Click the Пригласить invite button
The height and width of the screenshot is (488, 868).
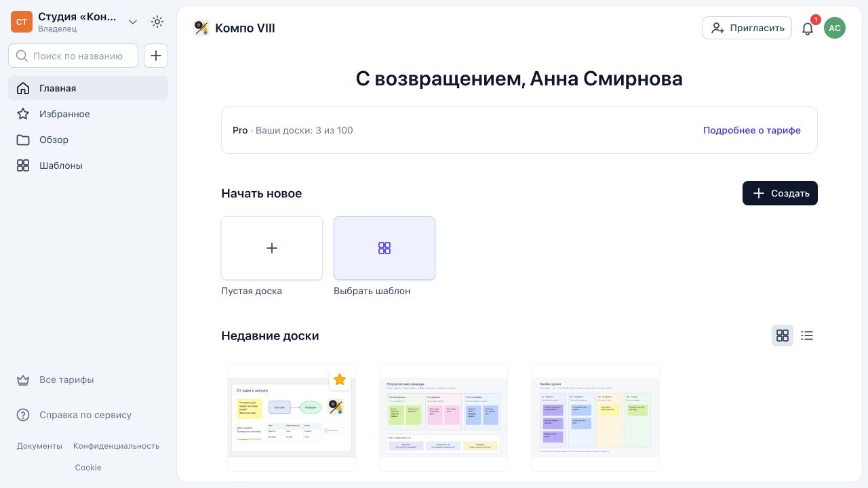747,28
